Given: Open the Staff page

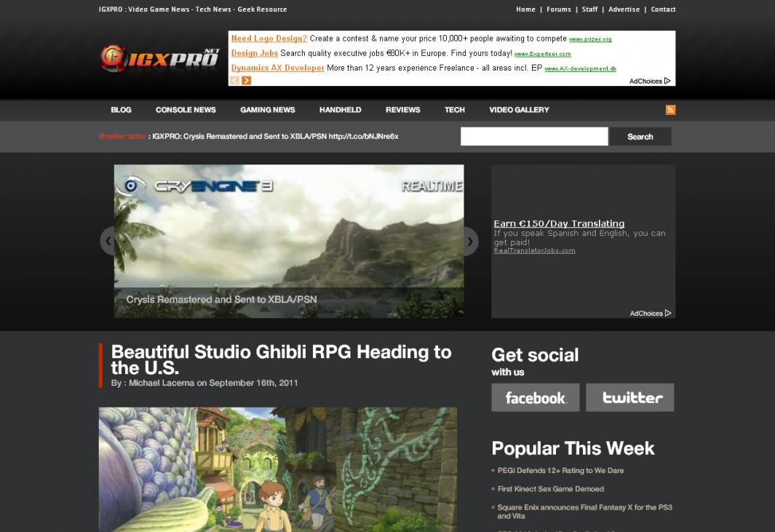Looking at the screenshot, I should (589, 9).
